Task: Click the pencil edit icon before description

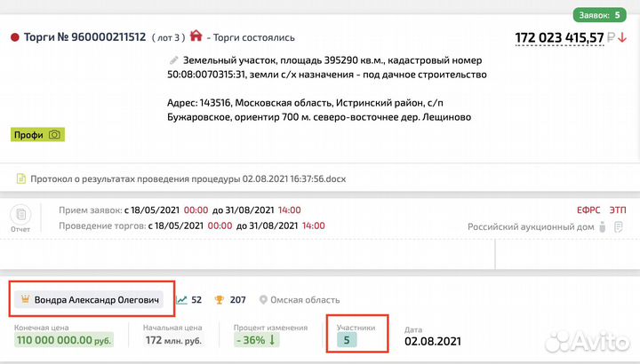Action: coord(174,60)
